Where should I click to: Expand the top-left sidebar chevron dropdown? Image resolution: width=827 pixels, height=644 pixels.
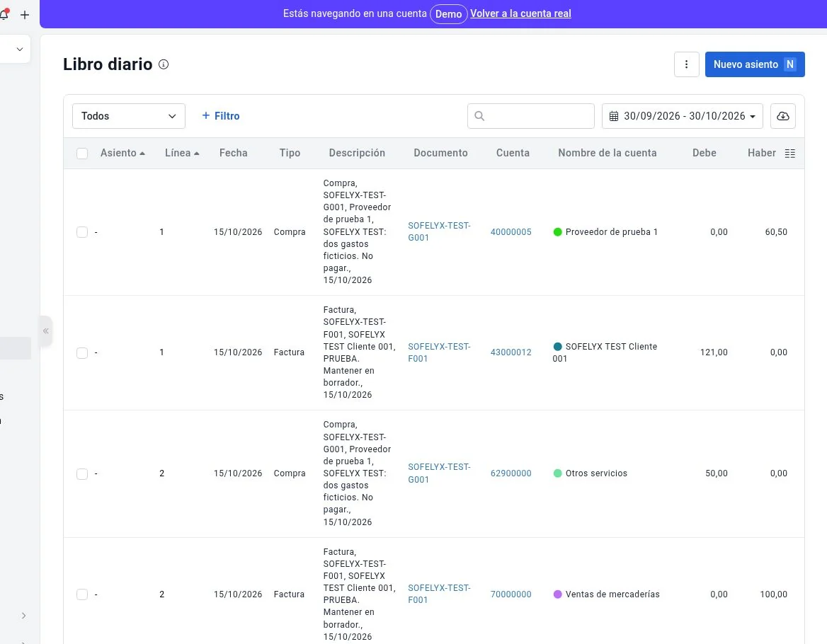[x=20, y=49]
